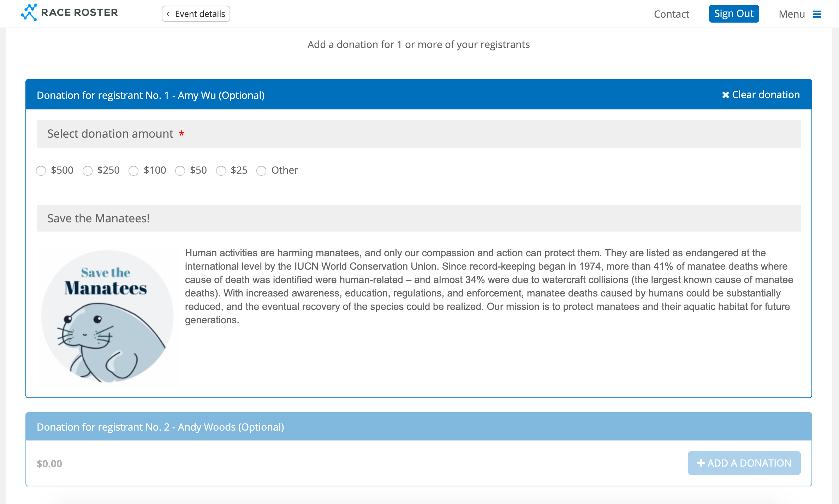
Task: Click the X icon beside Clear donation
Action: coord(725,95)
